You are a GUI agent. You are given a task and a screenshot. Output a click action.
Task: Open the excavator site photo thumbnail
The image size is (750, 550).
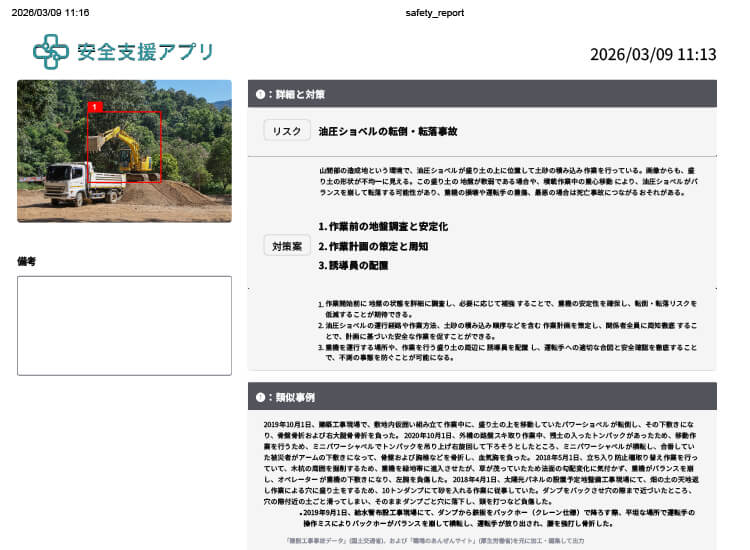(x=124, y=151)
